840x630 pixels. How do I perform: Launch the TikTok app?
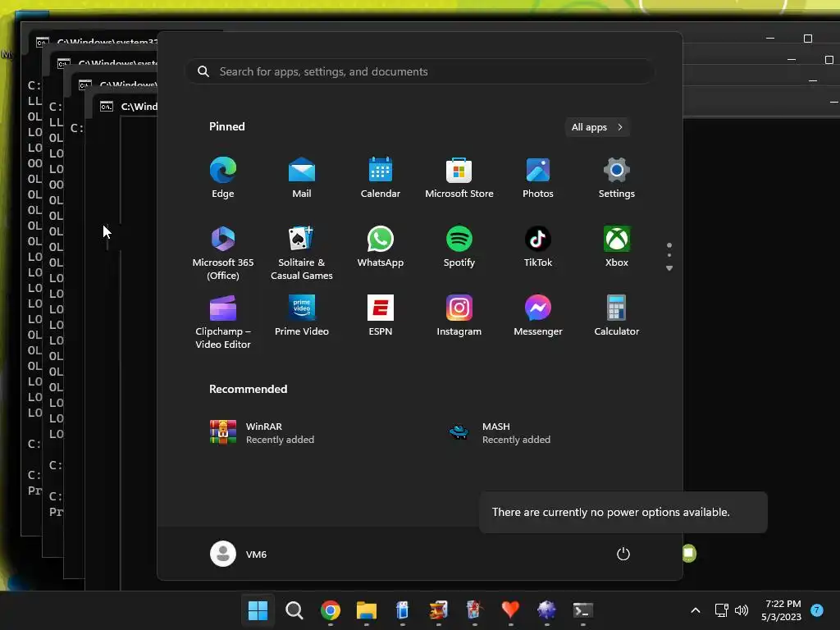coord(538,247)
